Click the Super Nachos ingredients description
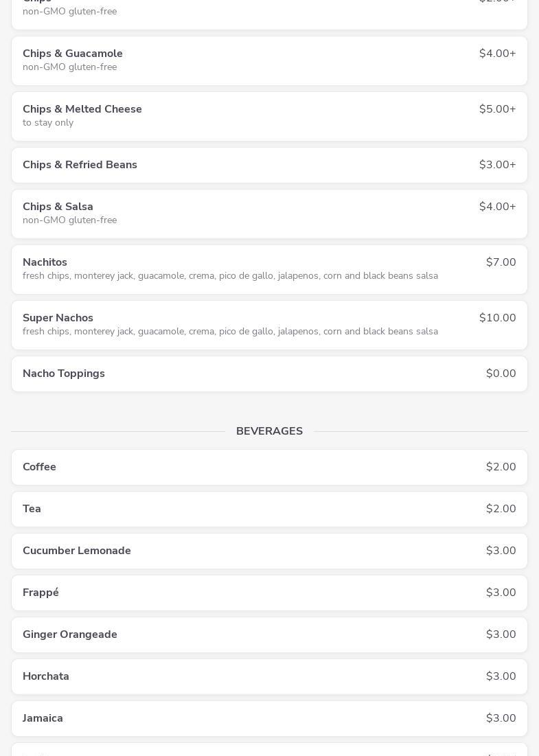This screenshot has width=539, height=756. point(230,332)
